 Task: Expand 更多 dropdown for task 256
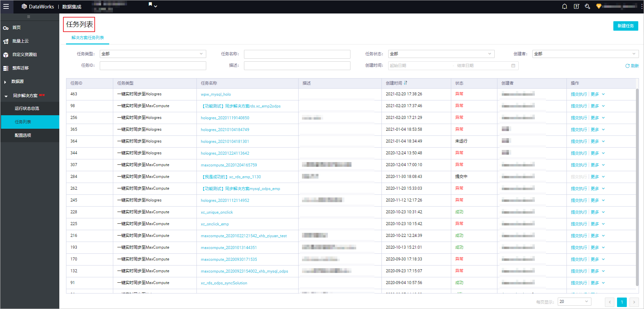598,118
